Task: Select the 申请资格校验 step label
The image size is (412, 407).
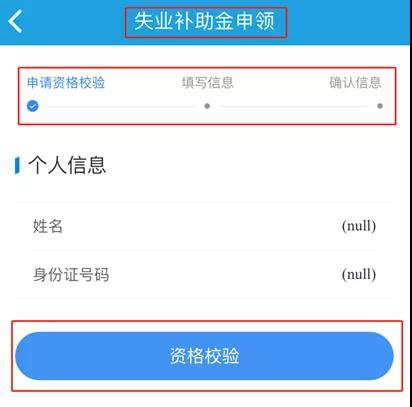Action: click(x=66, y=83)
